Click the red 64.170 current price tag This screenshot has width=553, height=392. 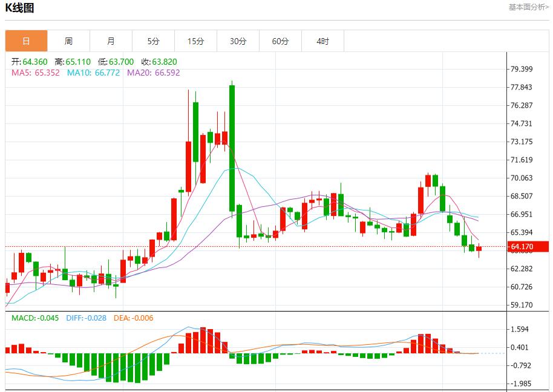click(x=522, y=247)
